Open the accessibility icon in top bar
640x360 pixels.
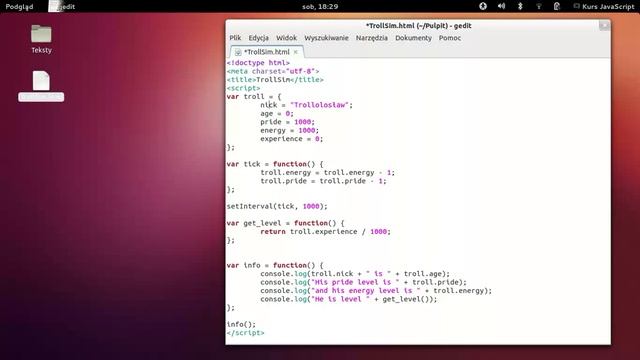[483, 6]
